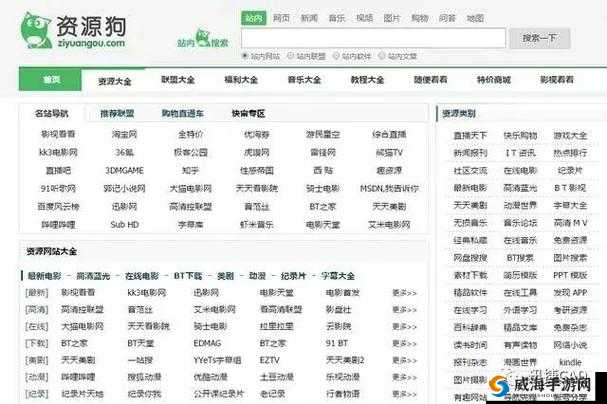This screenshot has height=404, width=607.
Task: Open 发现 APP in 资源类别 sidebar
Action: coord(570,293)
